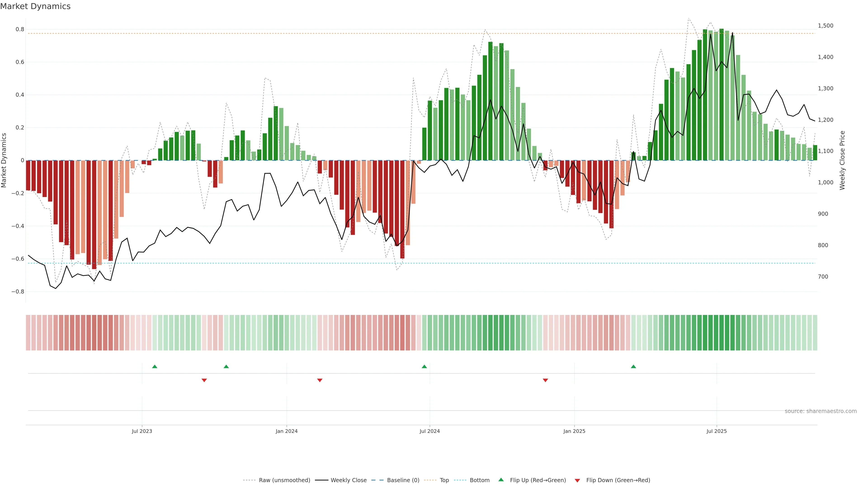Click the source: sharemaestro.com text
Image resolution: width=868 pixels, height=488 pixels.
click(821, 411)
